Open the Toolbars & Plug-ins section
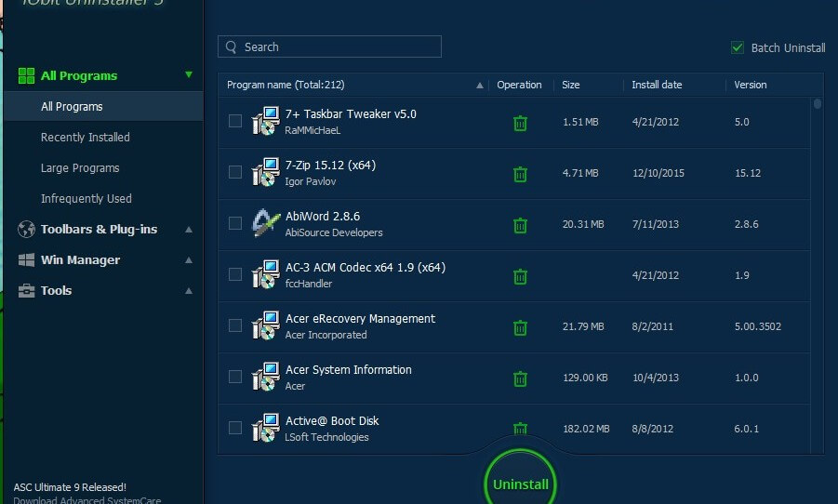This screenshot has width=838, height=504. [99, 230]
